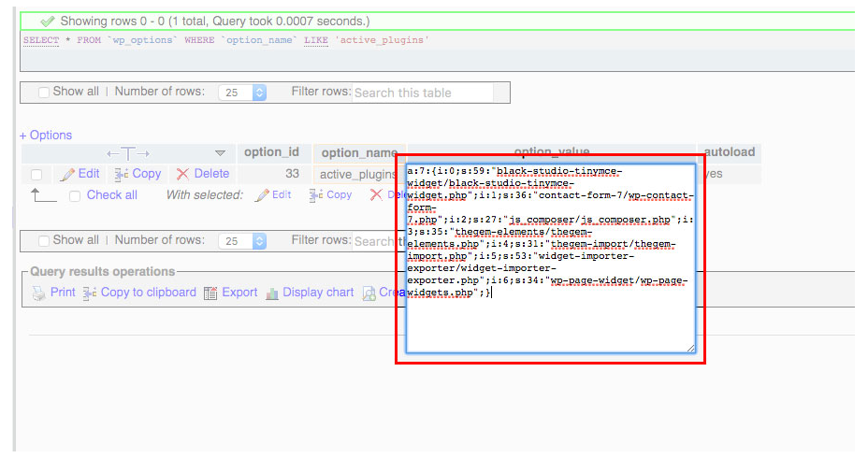Click the red X Delete icon in row
This screenshot has width=868, height=458.
182,174
